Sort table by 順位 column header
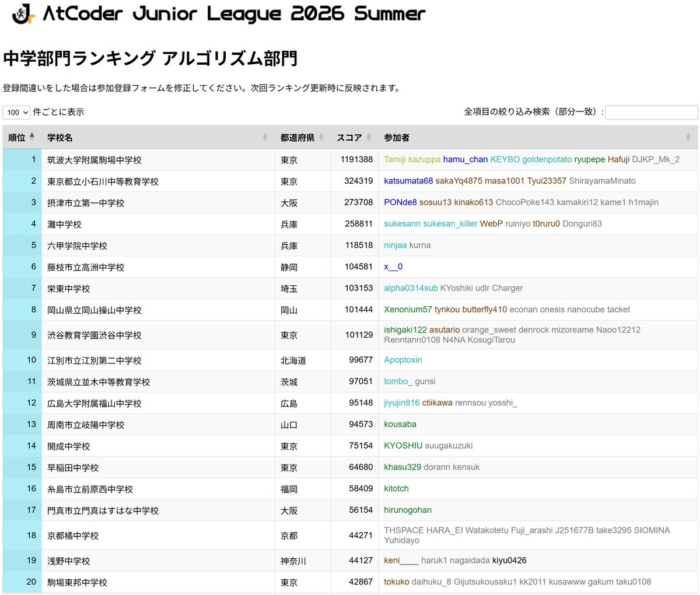The width and height of the screenshot is (700, 595). coord(22,137)
